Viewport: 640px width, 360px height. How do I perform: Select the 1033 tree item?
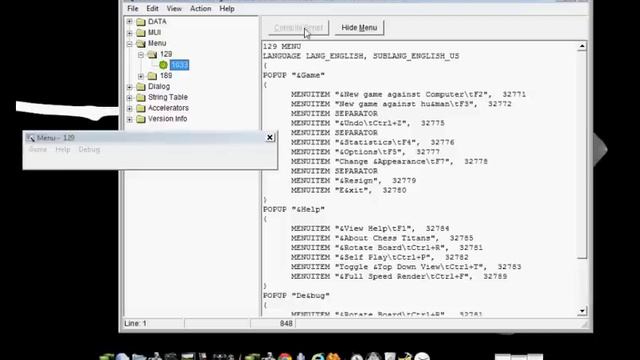pyautogui.click(x=180, y=65)
